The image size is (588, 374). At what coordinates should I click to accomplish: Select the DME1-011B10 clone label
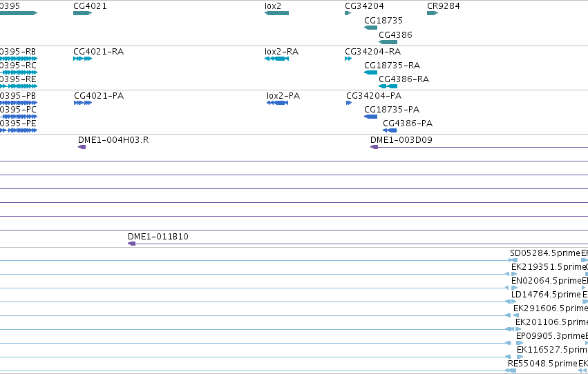click(158, 236)
